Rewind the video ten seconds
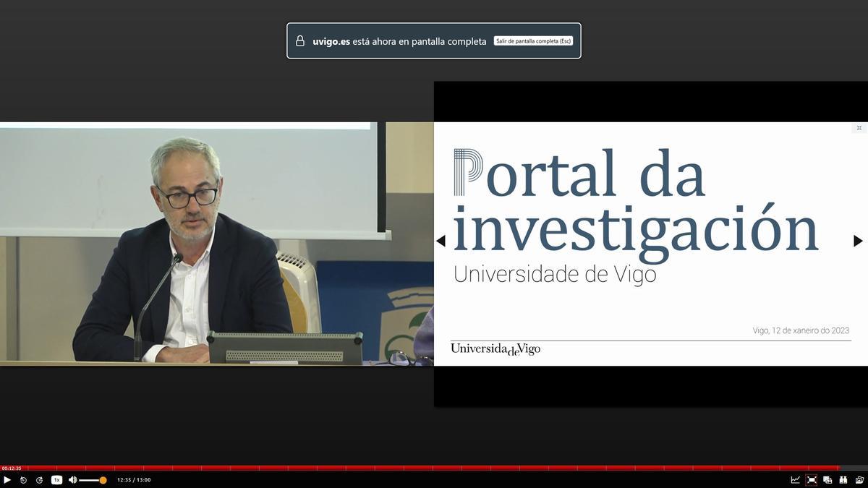 click(22, 479)
